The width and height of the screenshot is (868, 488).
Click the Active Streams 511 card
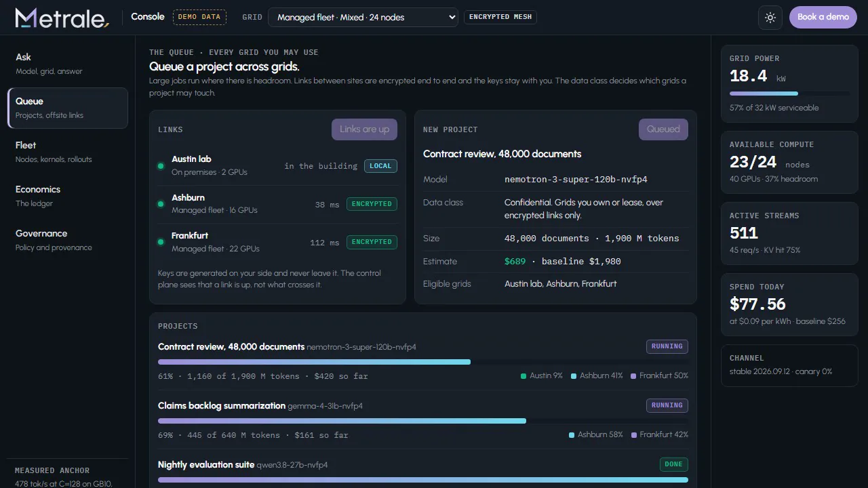coord(789,234)
